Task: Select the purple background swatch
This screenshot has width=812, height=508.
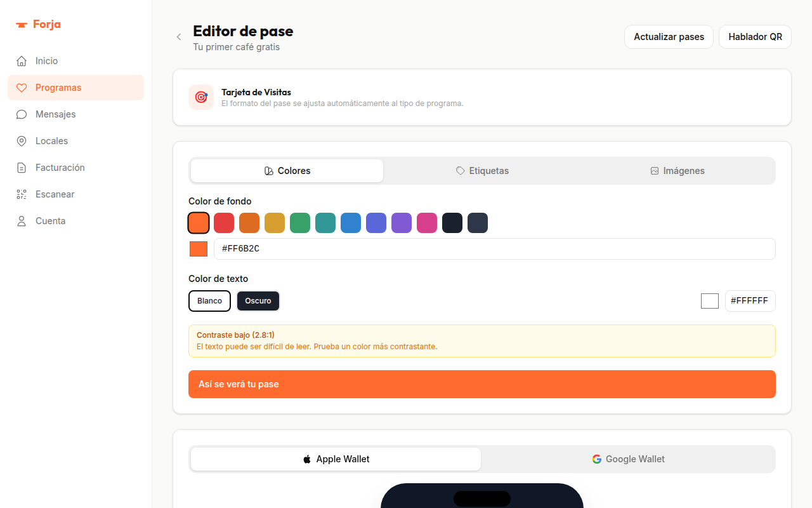Action: click(x=402, y=223)
